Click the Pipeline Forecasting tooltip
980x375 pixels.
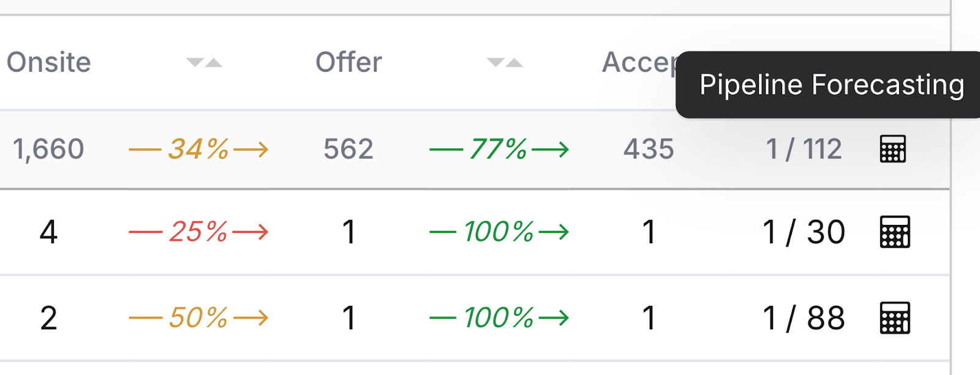[831, 85]
